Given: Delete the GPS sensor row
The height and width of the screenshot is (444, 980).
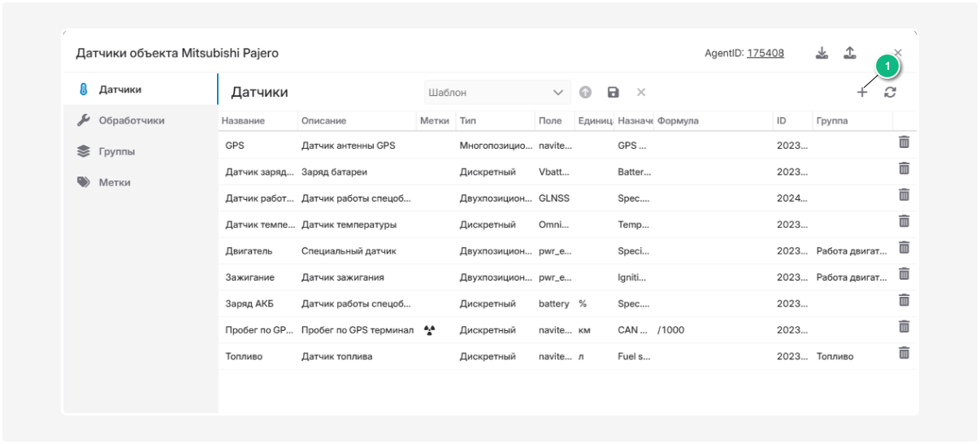Looking at the screenshot, I should [904, 142].
